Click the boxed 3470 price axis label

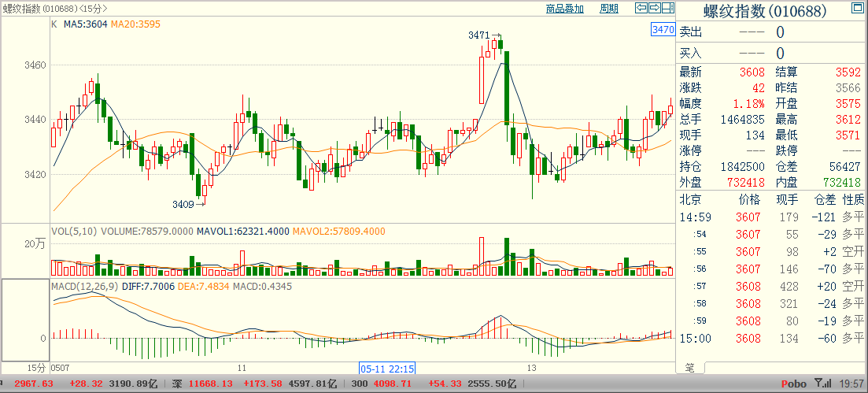[x=663, y=29]
